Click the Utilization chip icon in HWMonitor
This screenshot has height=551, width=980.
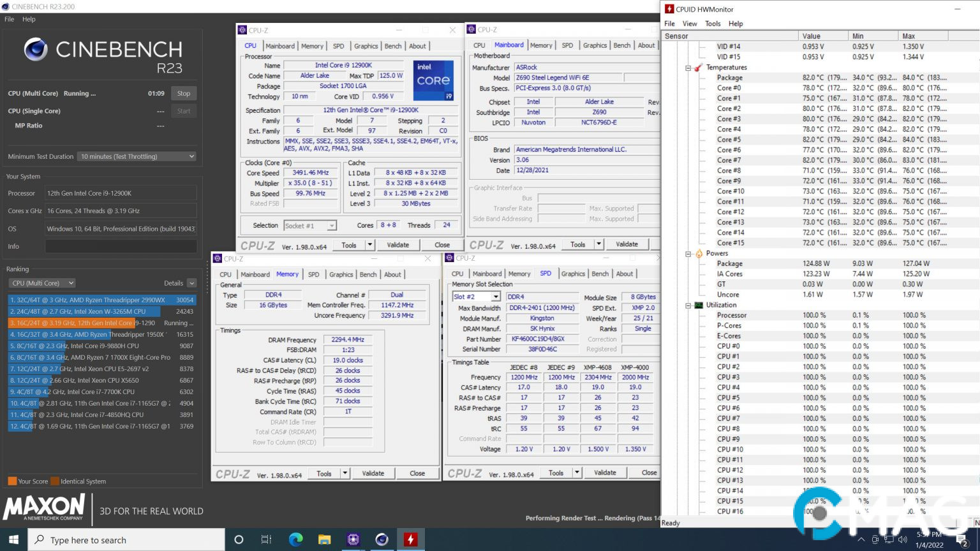(x=697, y=305)
